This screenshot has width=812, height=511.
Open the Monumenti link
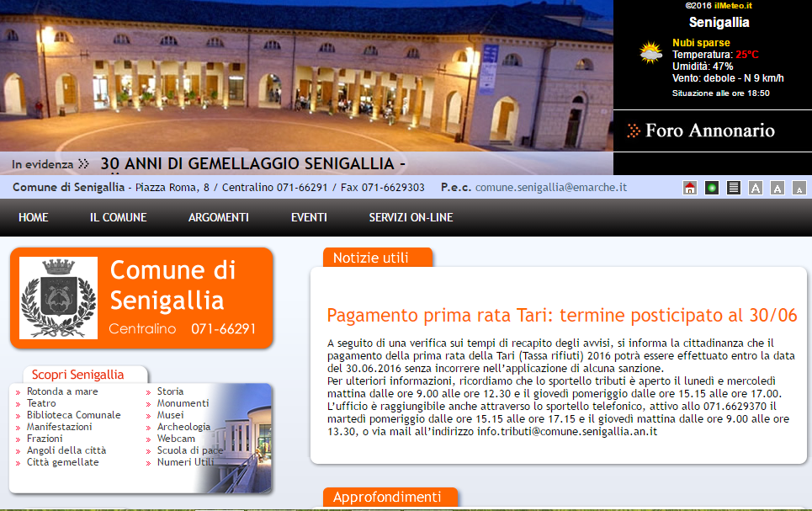click(x=183, y=404)
